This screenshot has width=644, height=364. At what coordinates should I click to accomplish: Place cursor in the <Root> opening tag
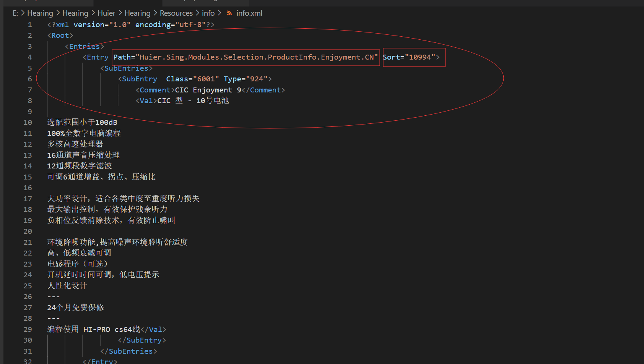pyautogui.click(x=60, y=35)
